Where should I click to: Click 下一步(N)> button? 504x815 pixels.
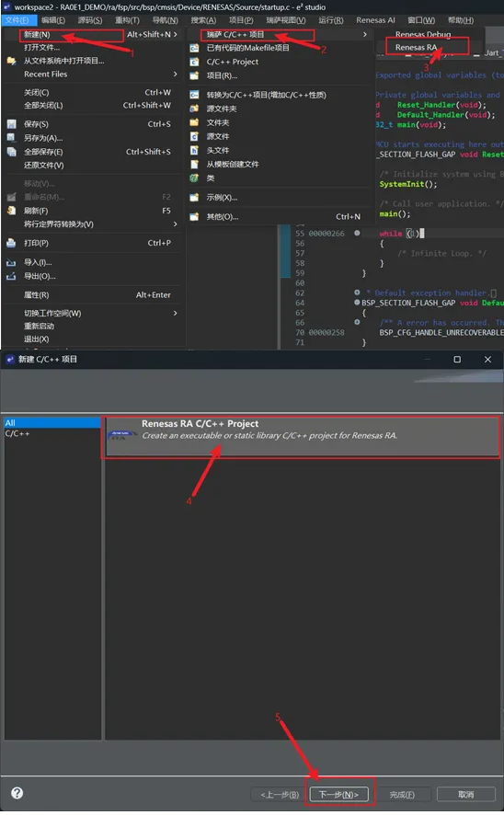coord(338,794)
